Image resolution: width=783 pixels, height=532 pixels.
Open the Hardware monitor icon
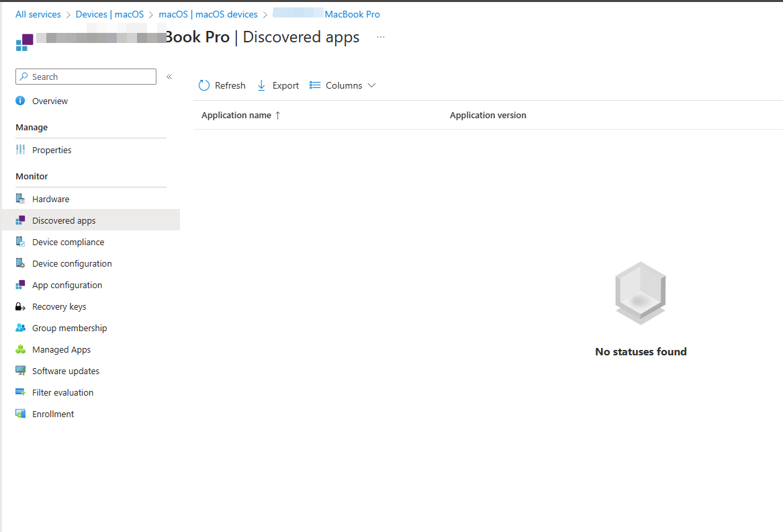tap(21, 198)
